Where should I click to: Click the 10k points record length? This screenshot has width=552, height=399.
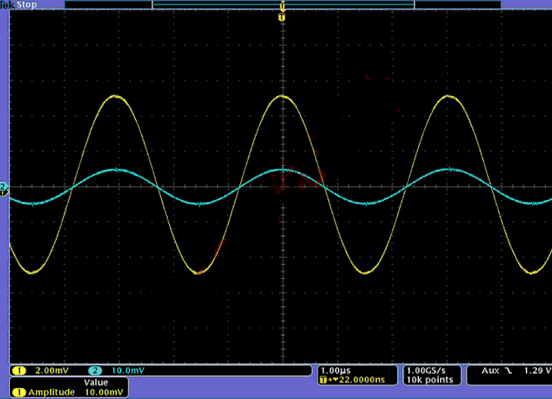point(429,380)
